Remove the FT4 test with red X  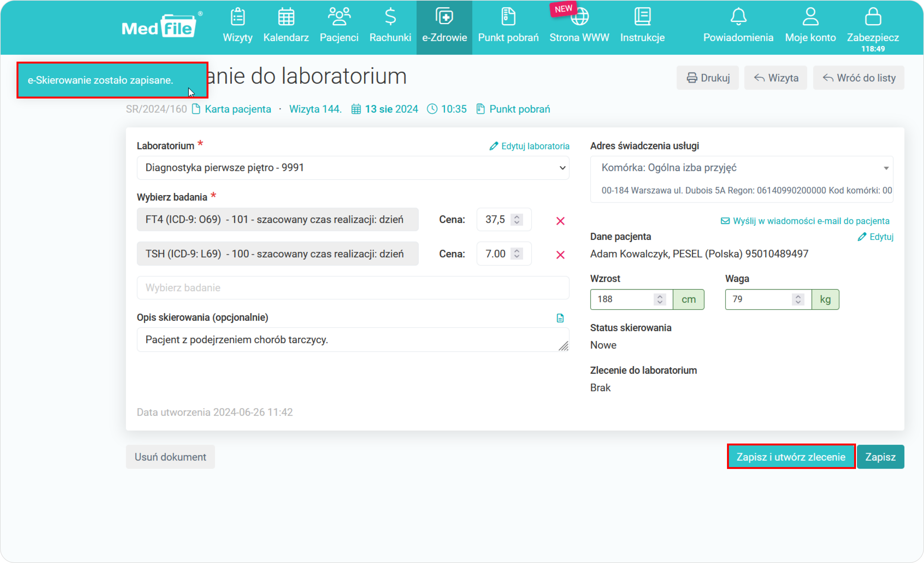560,221
